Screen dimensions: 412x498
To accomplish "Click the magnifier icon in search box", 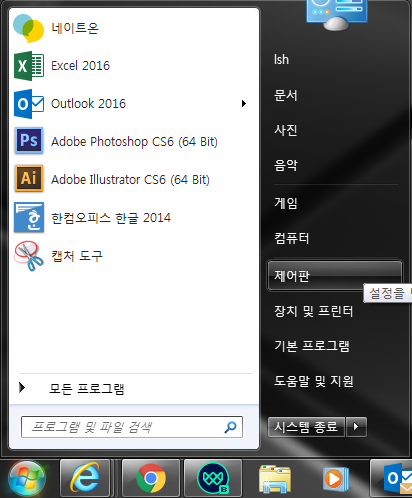I will (230, 427).
